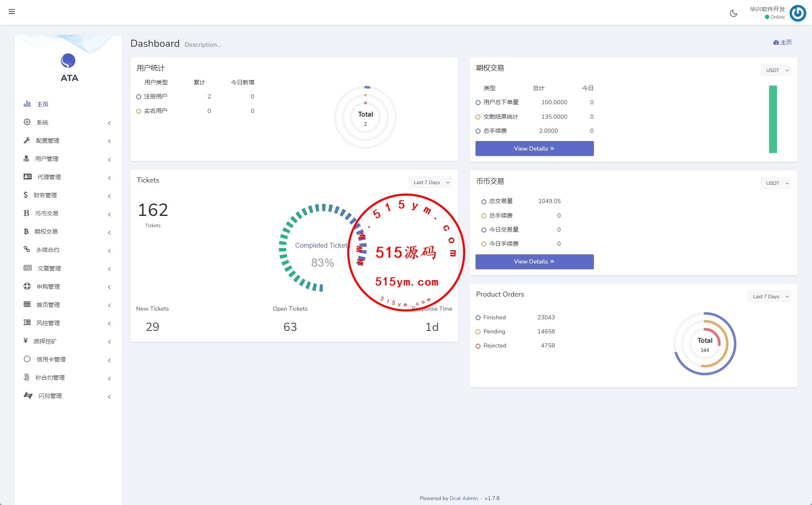The width and height of the screenshot is (812, 505).
Task: Click View Details under 币币交易
Action: tap(534, 261)
